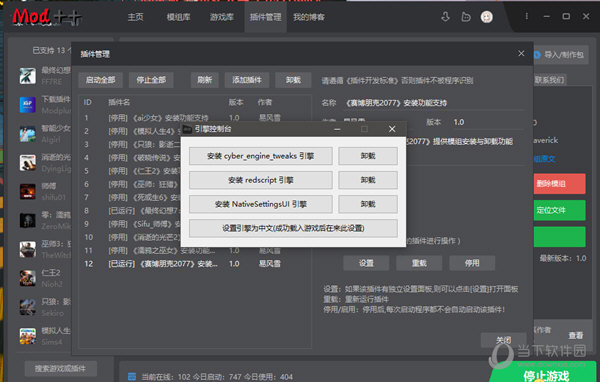600x382 pixels.
Task: Click the Mod++ logo
Action: click(x=46, y=16)
